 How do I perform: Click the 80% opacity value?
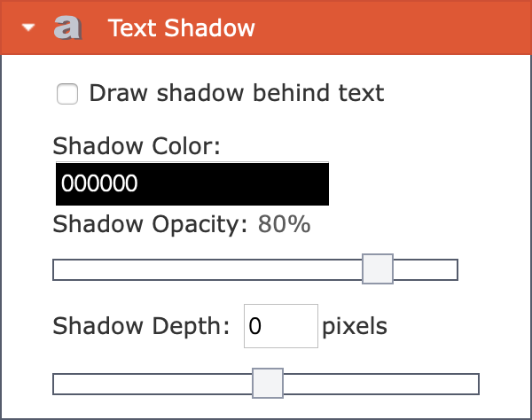coord(284,224)
